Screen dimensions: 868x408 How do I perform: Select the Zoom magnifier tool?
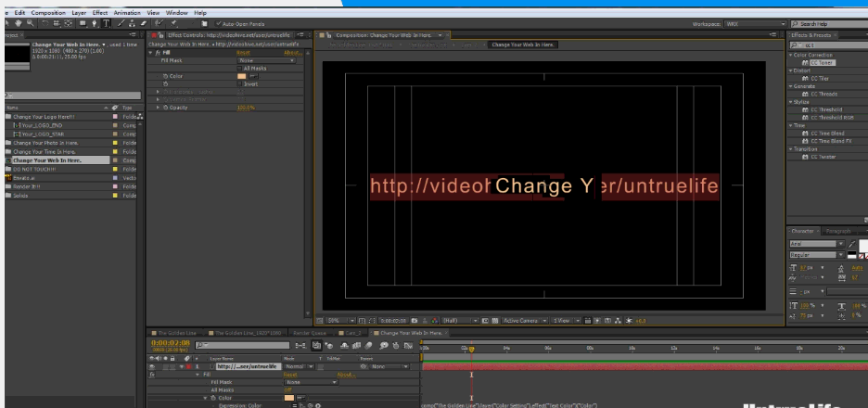[31, 23]
